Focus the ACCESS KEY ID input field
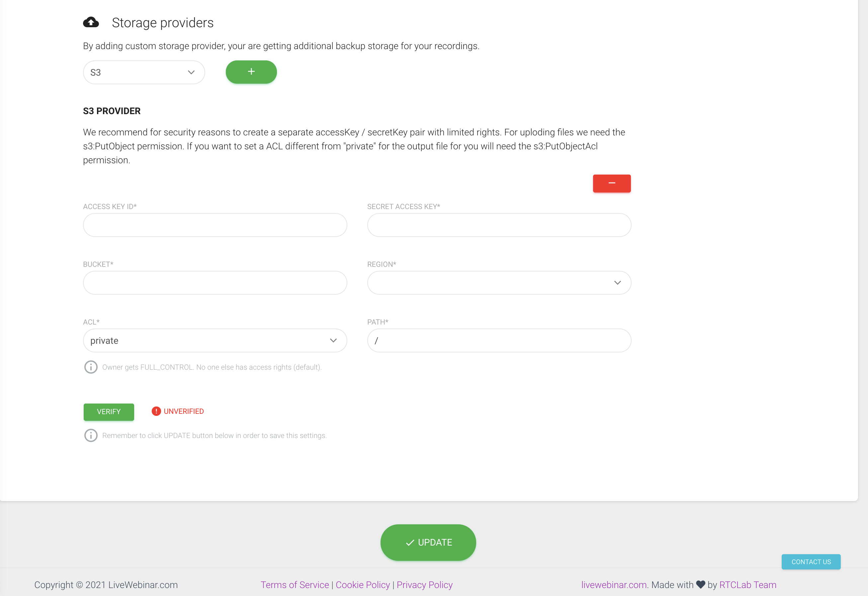868x596 pixels. (215, 225)
